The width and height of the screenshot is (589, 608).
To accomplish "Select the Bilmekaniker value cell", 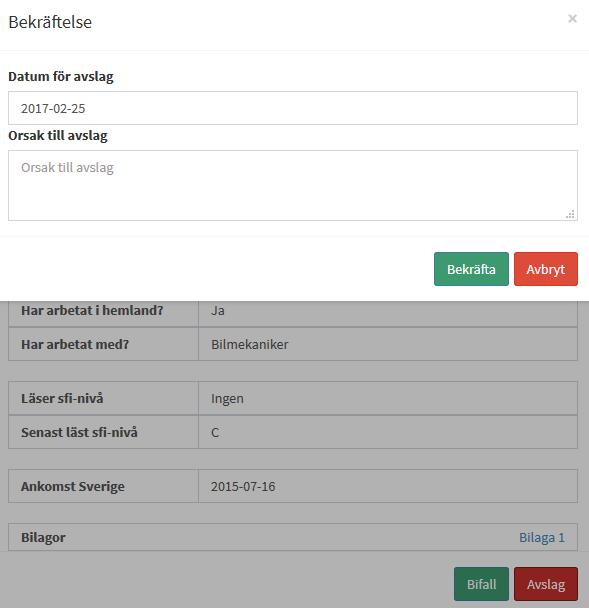I will click(388, 344).
